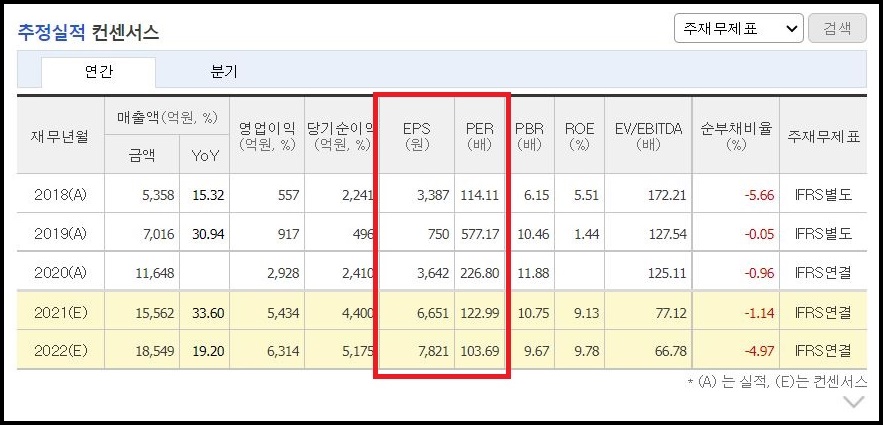Viewport: 883px width, 425px height.
Task: Click the 재무년월 column header
Action: click(61, 137)
